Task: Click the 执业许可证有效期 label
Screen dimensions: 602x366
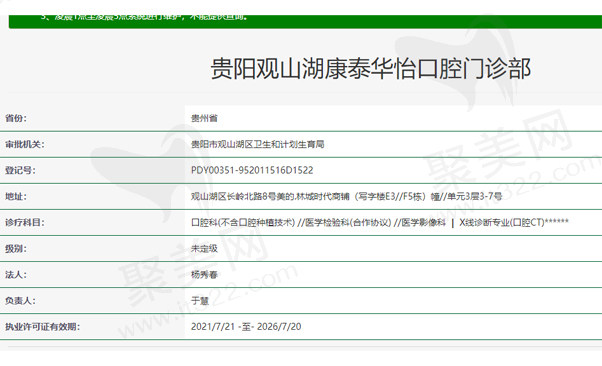Action: [x=42, y=327]
